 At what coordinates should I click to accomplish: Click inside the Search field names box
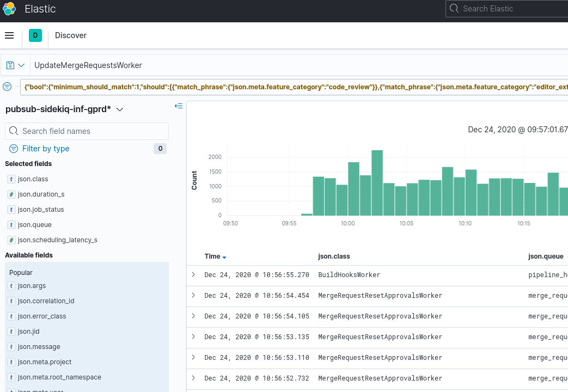pos(87,131)
